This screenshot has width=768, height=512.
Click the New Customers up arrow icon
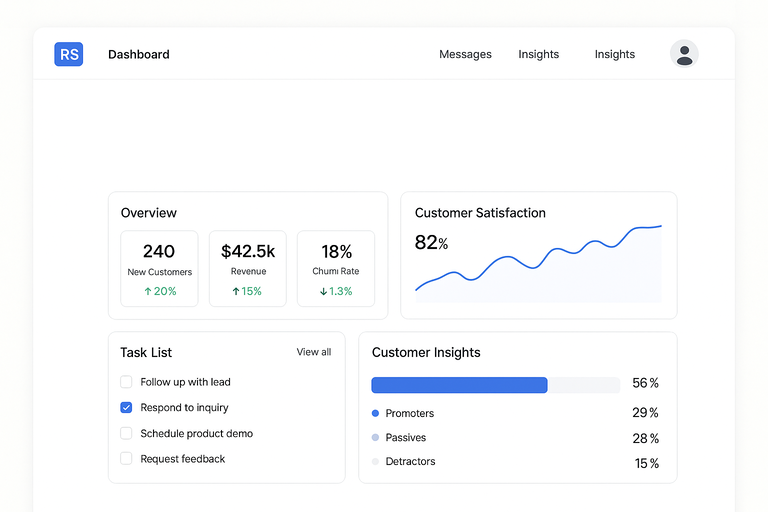148,292
